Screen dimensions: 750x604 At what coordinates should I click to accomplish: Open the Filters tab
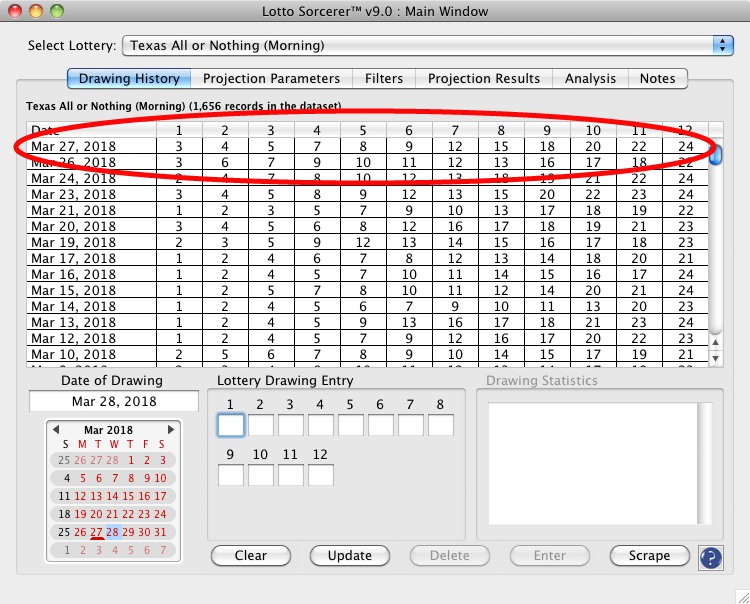(384, 78)
